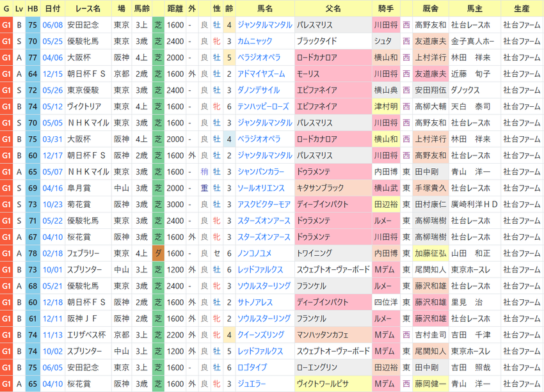The width and height of the screenshot is (544, 392).
Task: Open the カムニャック horse link
Action: tap(255, 41)
